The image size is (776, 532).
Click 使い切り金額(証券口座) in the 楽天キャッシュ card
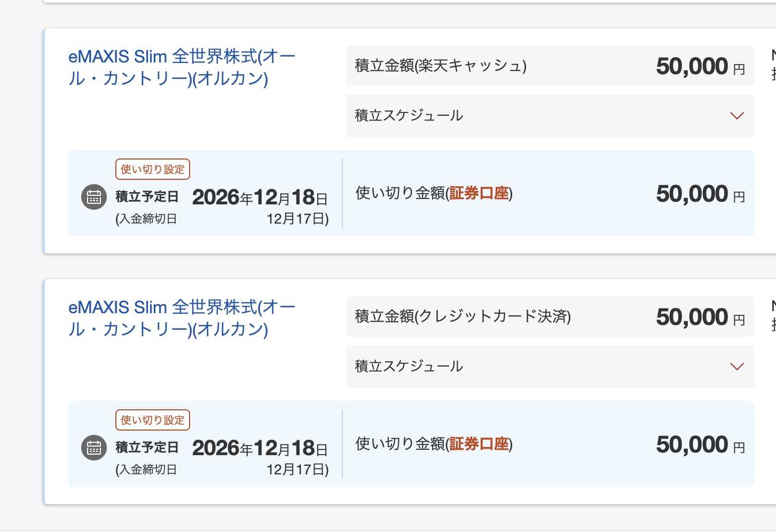pos(434,193)
